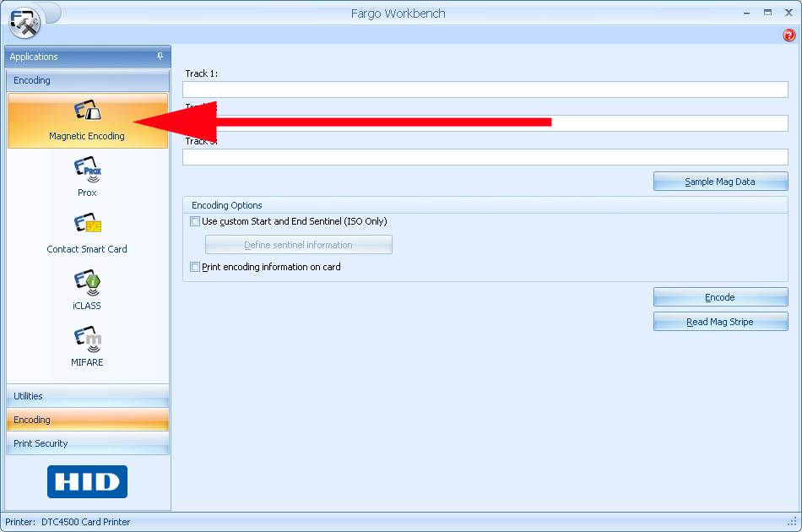Open help via red question mark icon
The image size is (802, 532).
(x=789, y=35)
